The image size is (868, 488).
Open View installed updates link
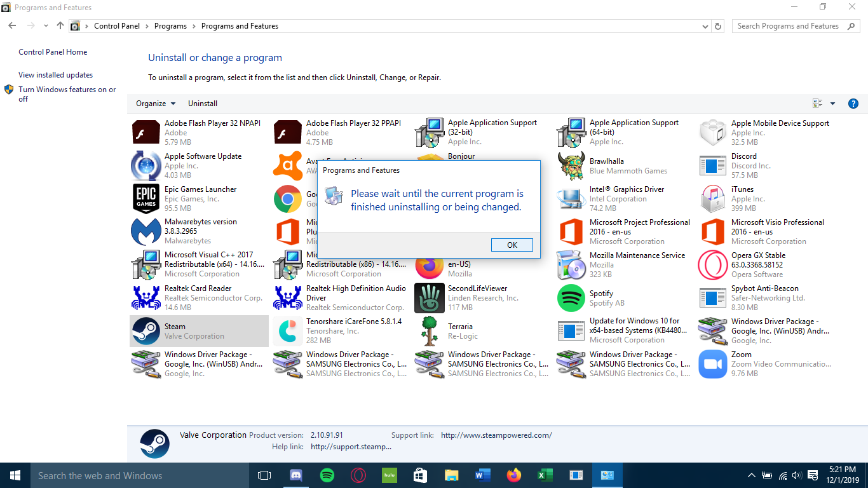tap(55, 75)
